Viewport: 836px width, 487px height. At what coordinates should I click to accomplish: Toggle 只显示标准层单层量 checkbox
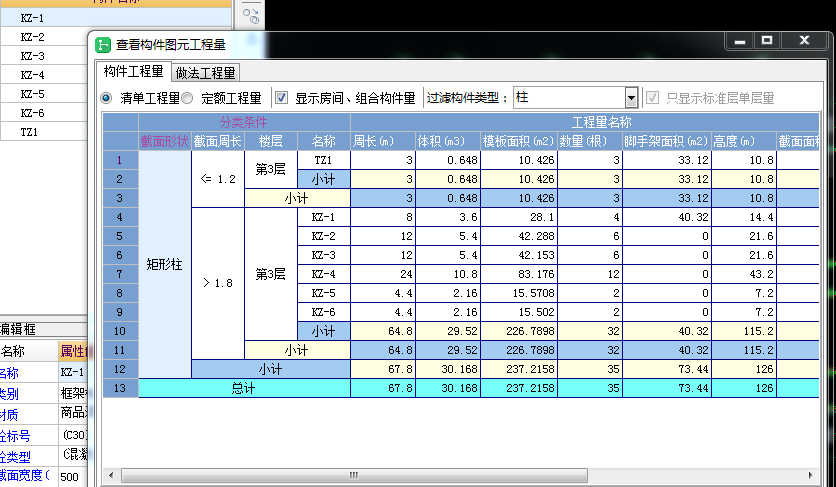pos(653,98)
